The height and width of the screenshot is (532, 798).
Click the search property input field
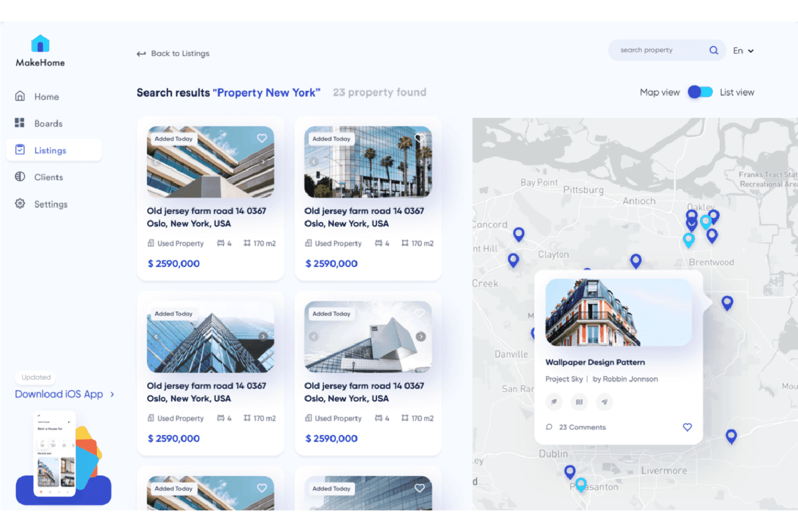point(659,50)
